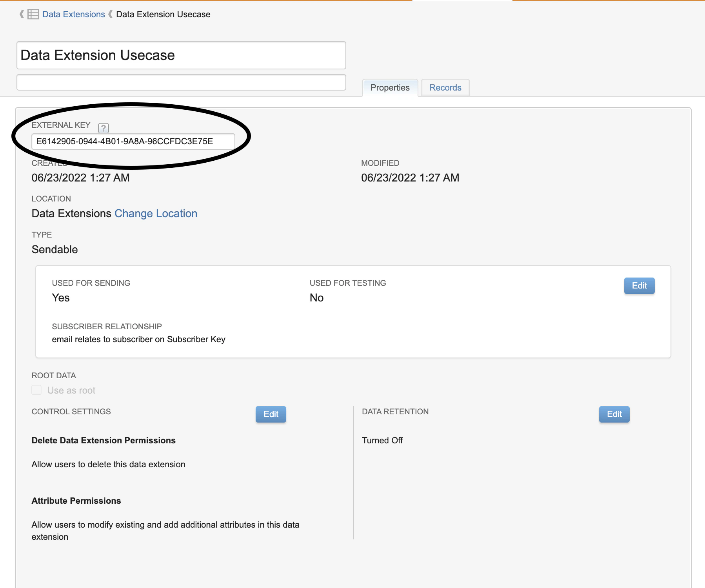Click the Change Location link
This screenshot has height=588, width=705.
[156, 214]
